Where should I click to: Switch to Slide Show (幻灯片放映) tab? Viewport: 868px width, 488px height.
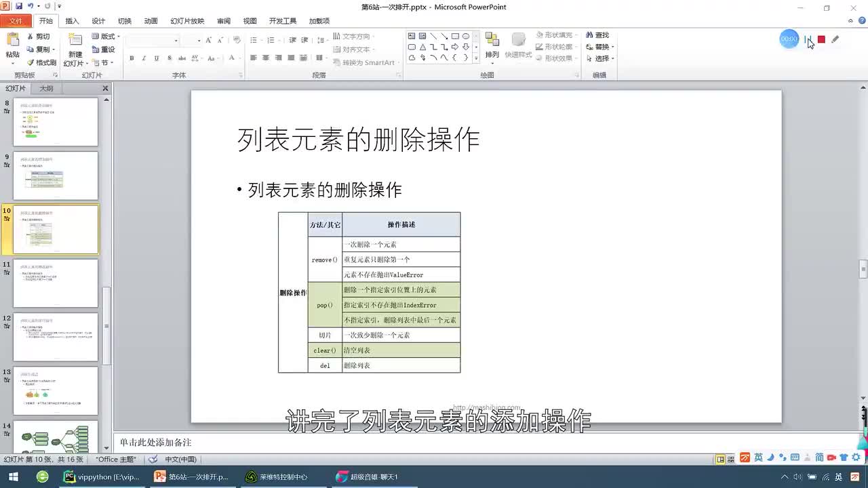point(187,21)
